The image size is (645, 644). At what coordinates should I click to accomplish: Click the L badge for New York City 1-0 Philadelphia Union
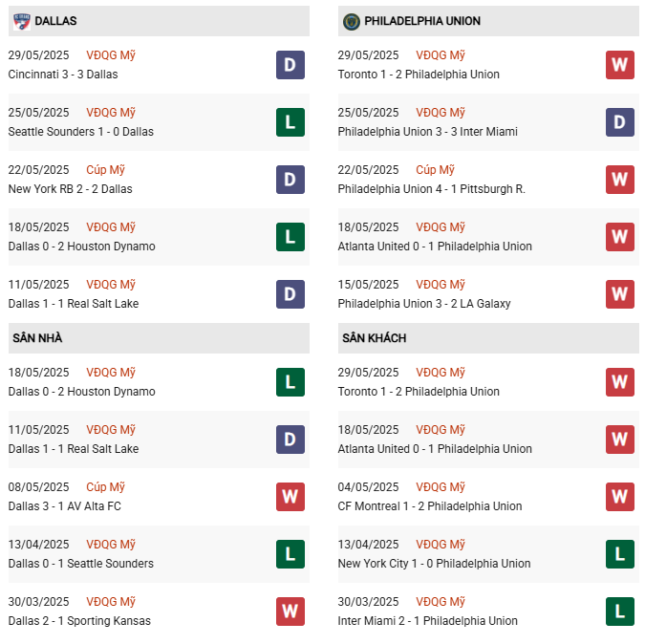(x=619, y=554)
